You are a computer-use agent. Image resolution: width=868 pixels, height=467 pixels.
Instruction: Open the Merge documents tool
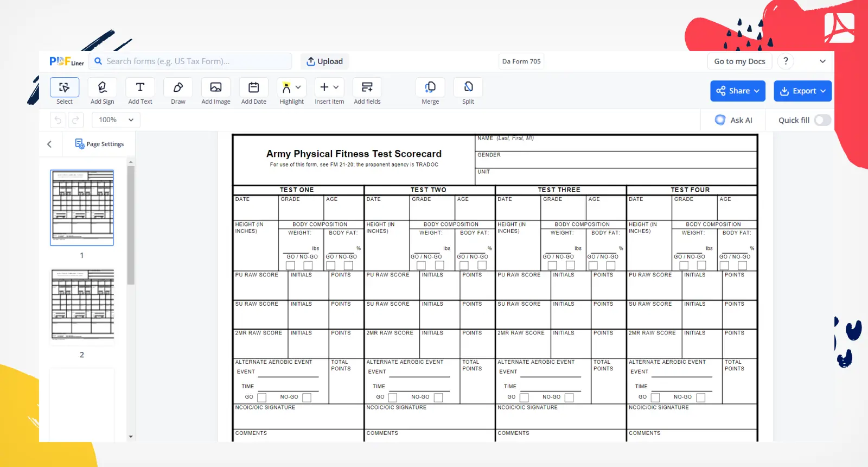[x=430, y=91]
